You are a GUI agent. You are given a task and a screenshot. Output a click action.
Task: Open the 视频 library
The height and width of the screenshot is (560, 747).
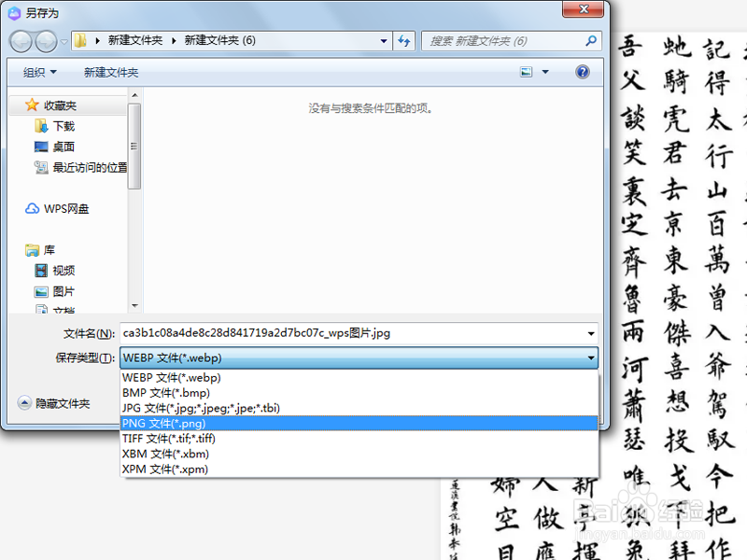coord(61,270)
